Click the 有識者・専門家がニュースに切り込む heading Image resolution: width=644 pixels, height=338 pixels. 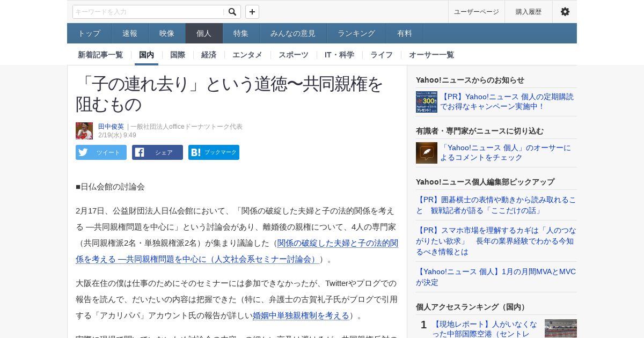point(480,131)
